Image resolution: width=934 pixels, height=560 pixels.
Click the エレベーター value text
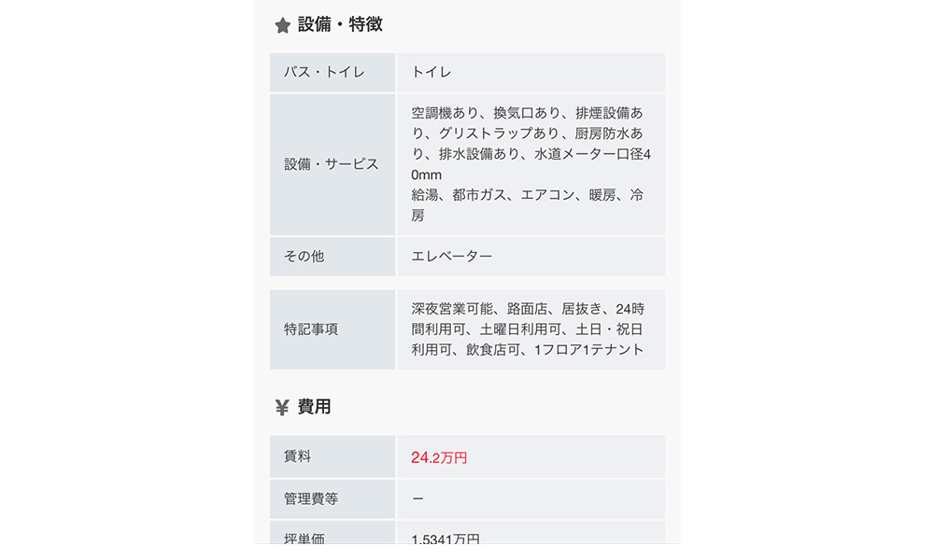click(452, 256)
